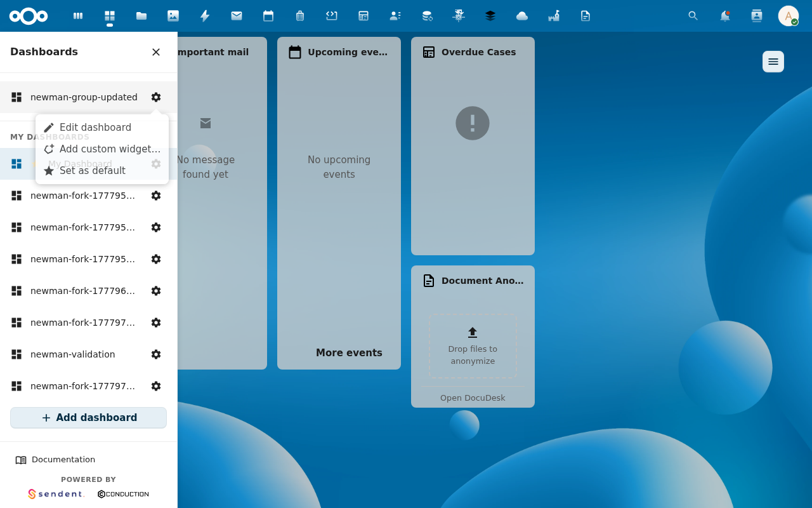This screenshot has width=812, height=508.
Task: Open the Sendent logo link
Action: click(x=56, y=494)
